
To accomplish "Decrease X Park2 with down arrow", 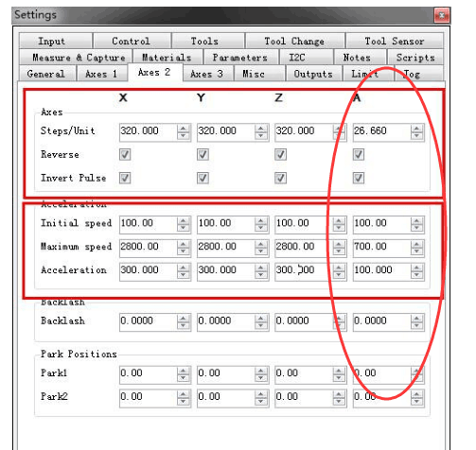I will tap(184, 401).
